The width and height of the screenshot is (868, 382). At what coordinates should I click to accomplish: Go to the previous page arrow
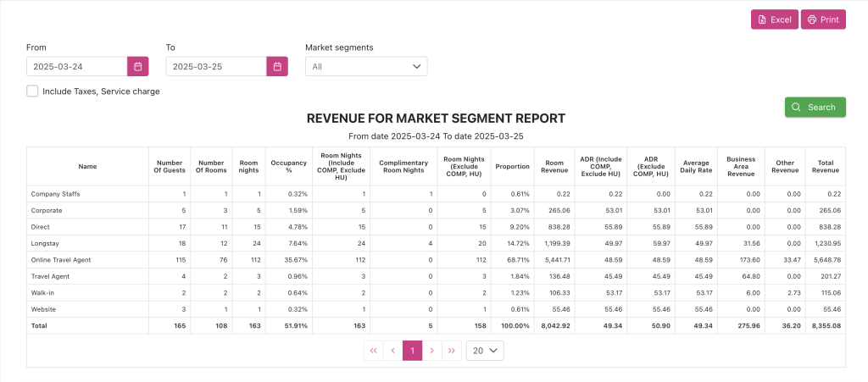pyautogui.click(x=392, y=351)
